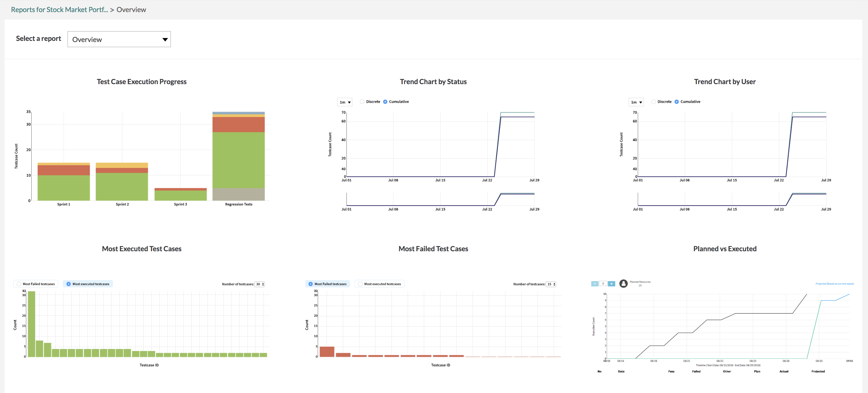Choose Most Failed testcases in Most Executed chart
Viewport: 868px width, 393px height.
[36, 284]
